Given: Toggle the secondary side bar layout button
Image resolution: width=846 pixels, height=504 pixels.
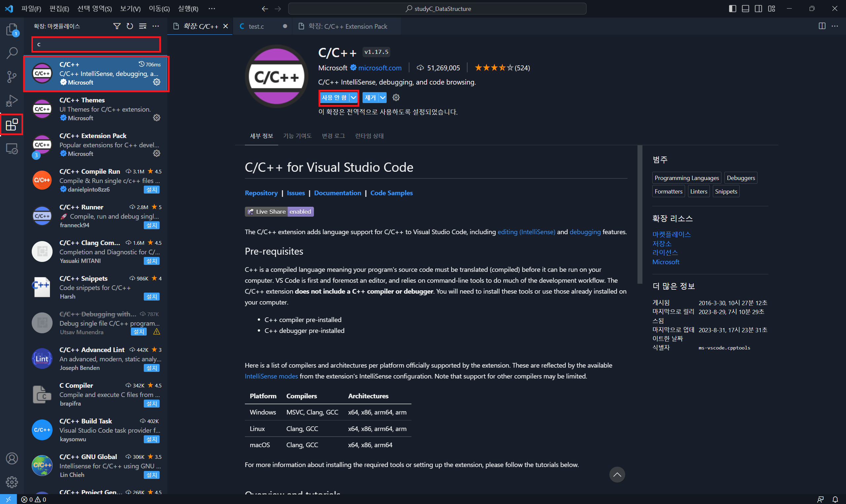Looking at the screenshot, I should [758, 9].
